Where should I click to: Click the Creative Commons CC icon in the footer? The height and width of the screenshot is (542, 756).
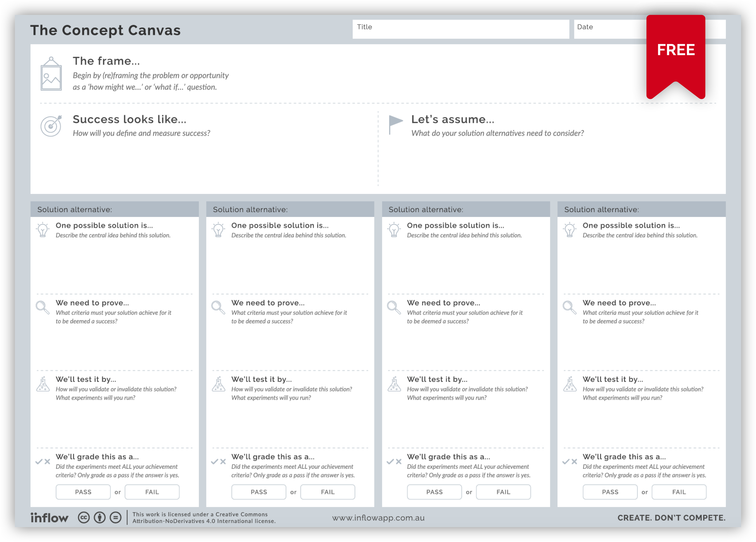pos(84,518)
